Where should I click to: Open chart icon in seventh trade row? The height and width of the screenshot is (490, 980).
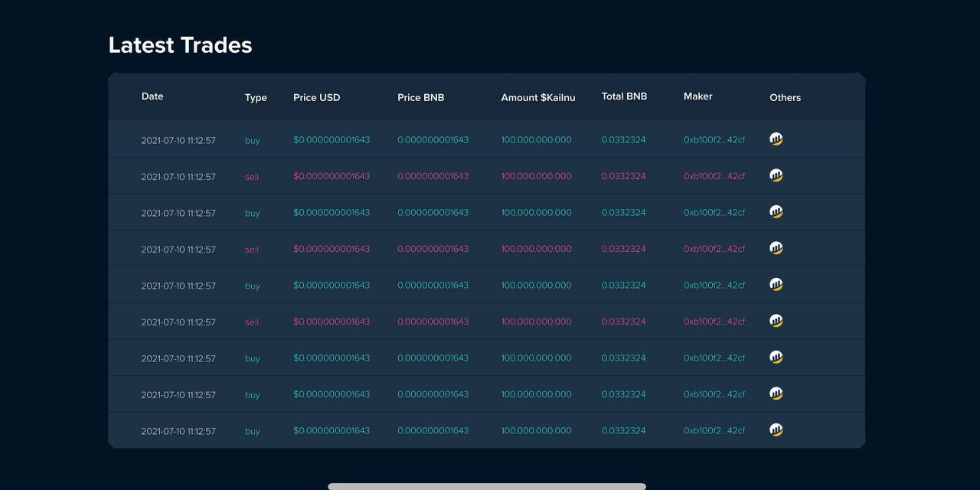pos(776,358)
